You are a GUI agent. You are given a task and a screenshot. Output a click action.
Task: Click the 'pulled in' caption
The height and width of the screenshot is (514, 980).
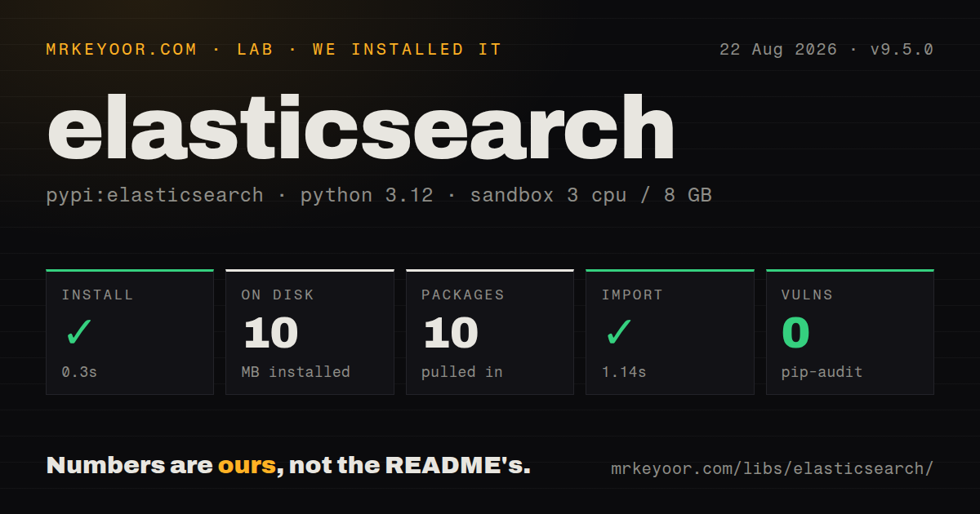click(462, 372)
